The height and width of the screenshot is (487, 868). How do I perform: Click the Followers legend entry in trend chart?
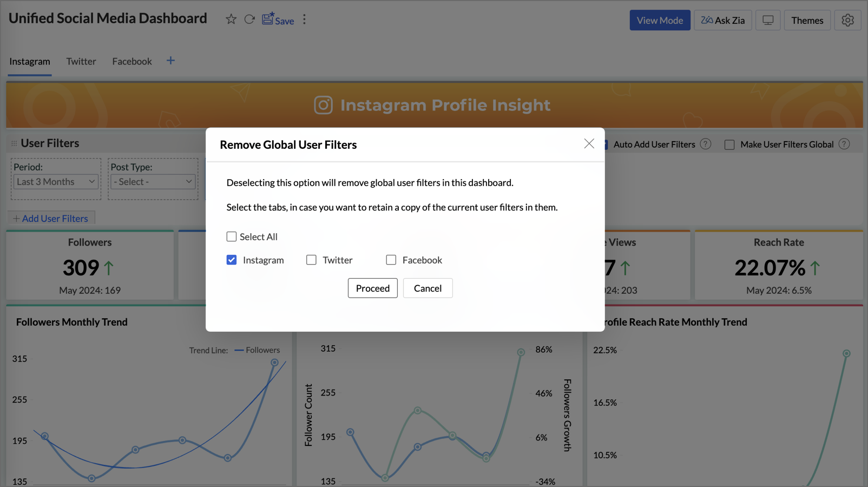click(257, 350)
